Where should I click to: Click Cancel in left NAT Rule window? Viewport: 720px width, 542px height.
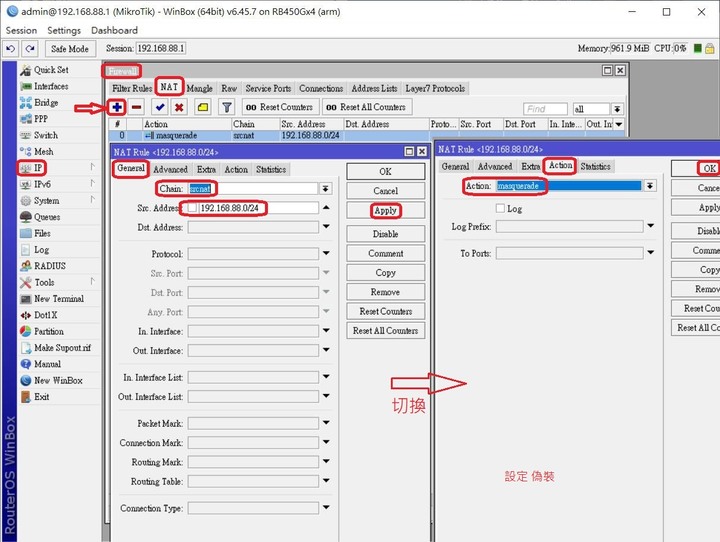[385, 191]
